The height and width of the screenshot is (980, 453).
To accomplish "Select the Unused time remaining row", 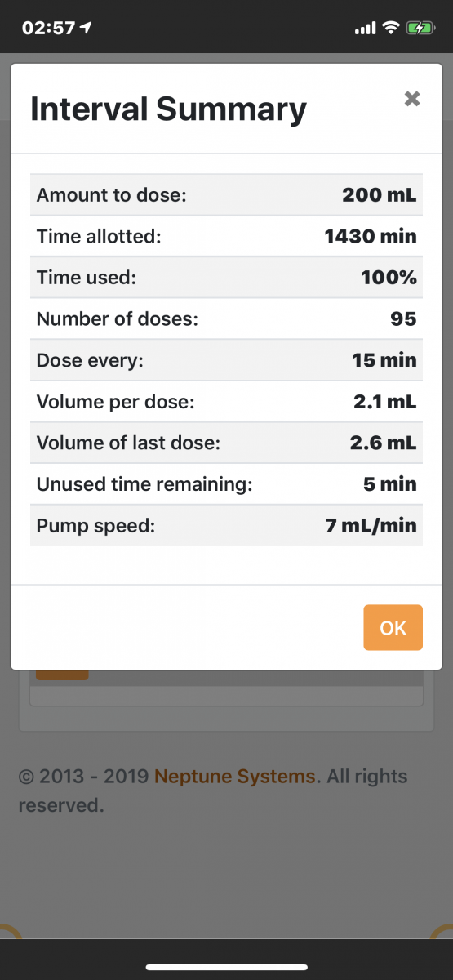I will pos(226,483).
